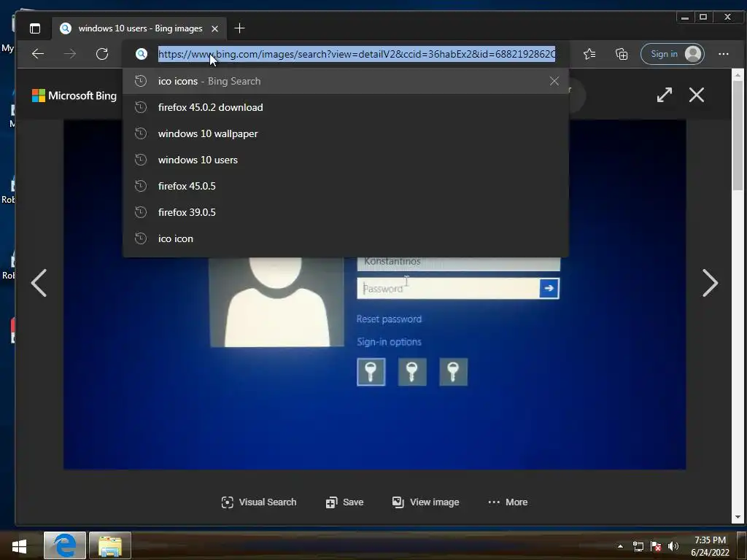Select the 'windows 10 users - Bing images' tab
Viewport: 747px width, 560px height.
pyautogui.click(x=139, y=28)
